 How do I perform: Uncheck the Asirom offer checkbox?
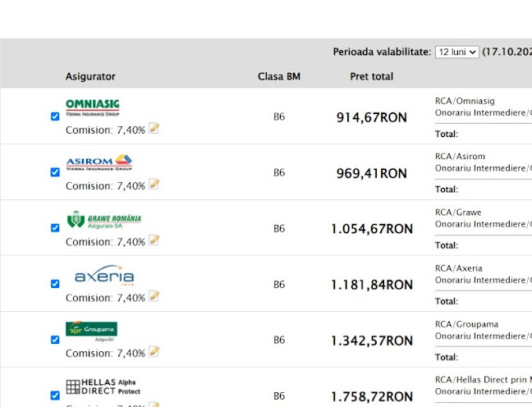[55, 172]
